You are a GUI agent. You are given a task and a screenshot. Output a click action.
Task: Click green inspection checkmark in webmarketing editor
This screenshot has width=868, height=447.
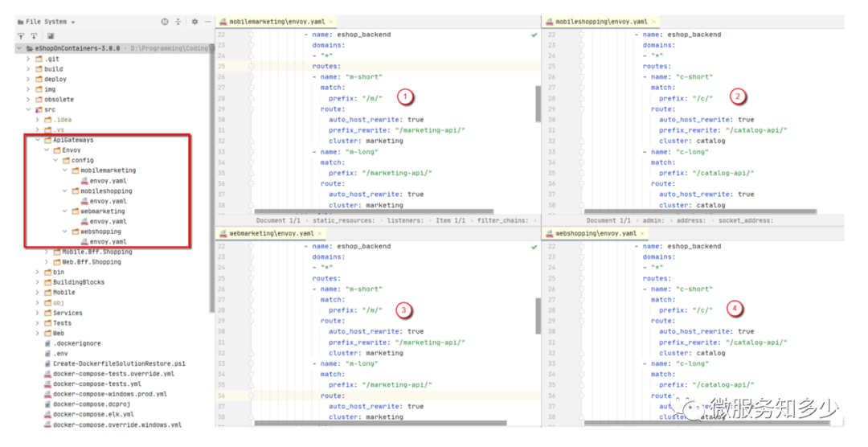[534, 247]
